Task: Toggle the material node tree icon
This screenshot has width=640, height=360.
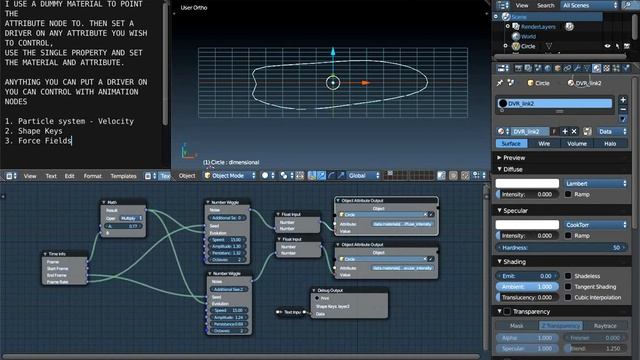Action: pyautogui.click(x=587, y=131)
